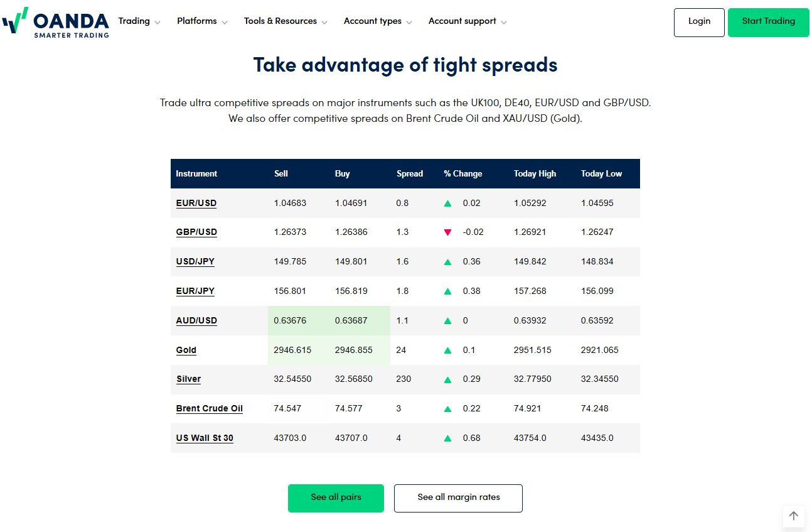
Task: Click See all pairs button
Action: (336, 498)
